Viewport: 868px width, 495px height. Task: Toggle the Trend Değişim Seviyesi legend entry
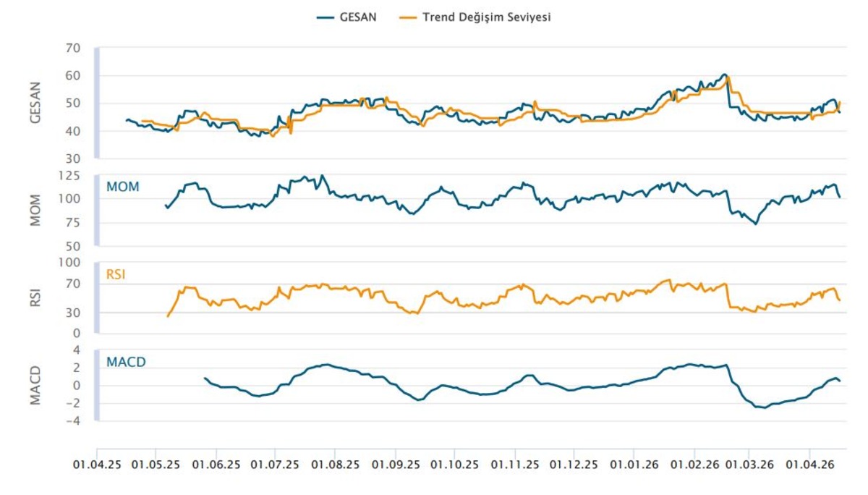point(475,17)
